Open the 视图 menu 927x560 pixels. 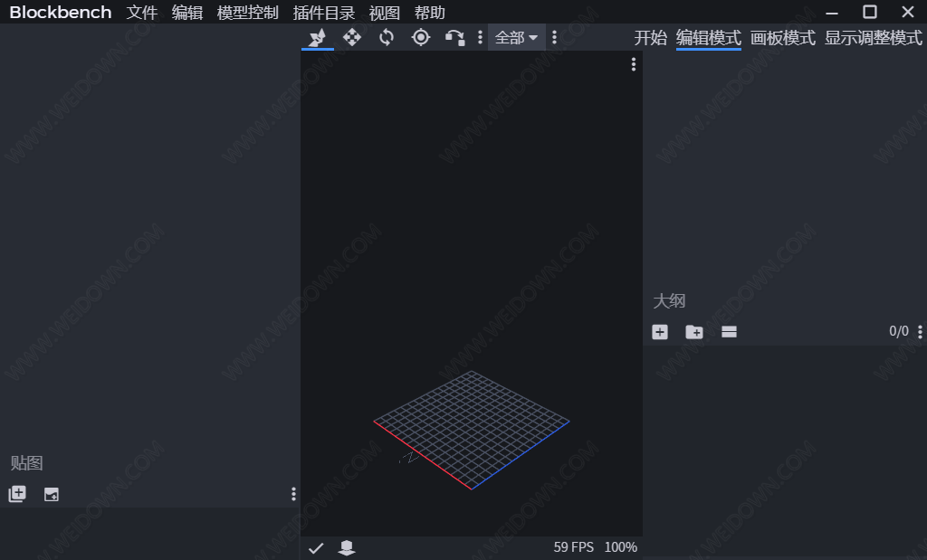(x=384, y=13)
